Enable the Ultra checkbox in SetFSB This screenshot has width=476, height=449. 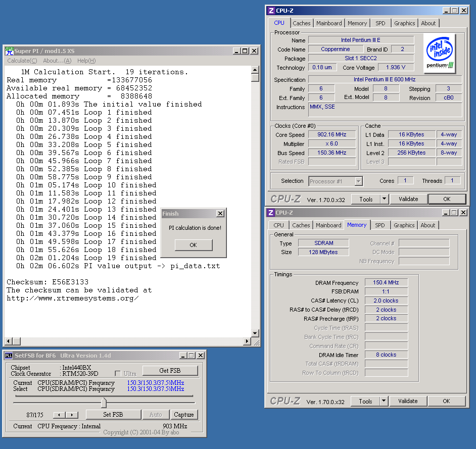[x=118, y=373]
